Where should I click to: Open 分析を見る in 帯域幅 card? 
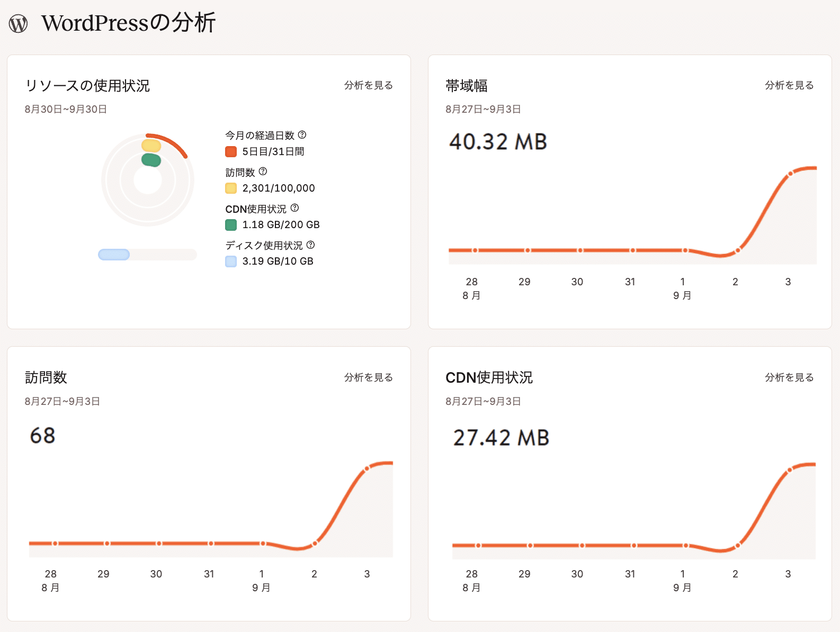789,85
